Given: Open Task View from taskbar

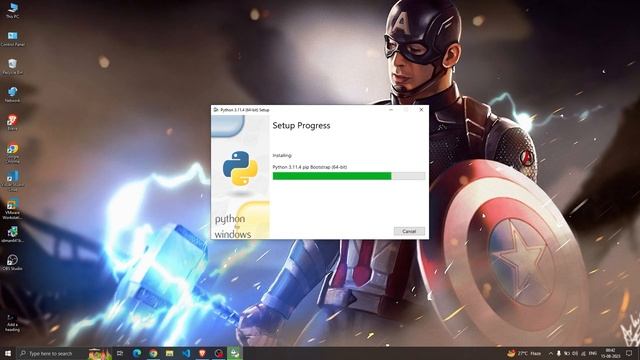Looking at the screenshot, I should click(x=120, y=353).
